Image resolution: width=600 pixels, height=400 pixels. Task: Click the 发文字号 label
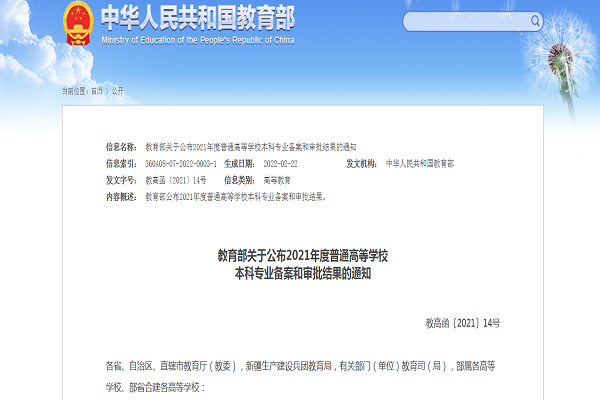click(121, 180)
